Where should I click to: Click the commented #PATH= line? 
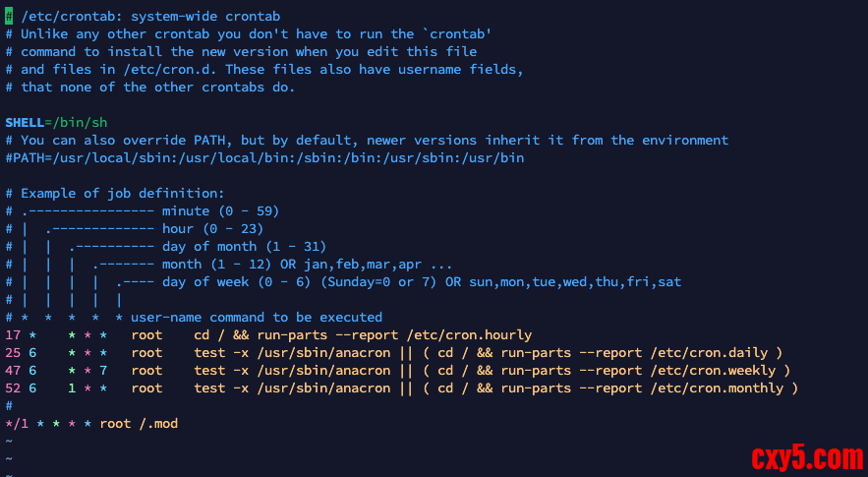pos(265,158)
